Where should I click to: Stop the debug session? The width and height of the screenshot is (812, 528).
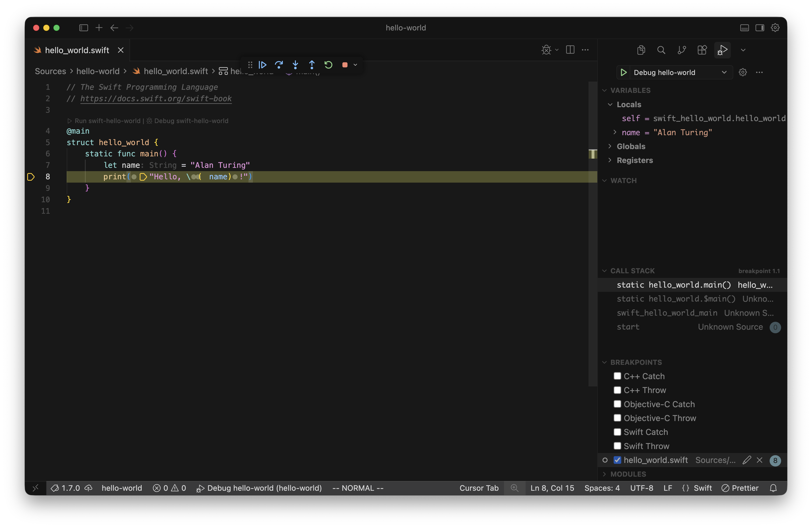(x=345, y=65)
